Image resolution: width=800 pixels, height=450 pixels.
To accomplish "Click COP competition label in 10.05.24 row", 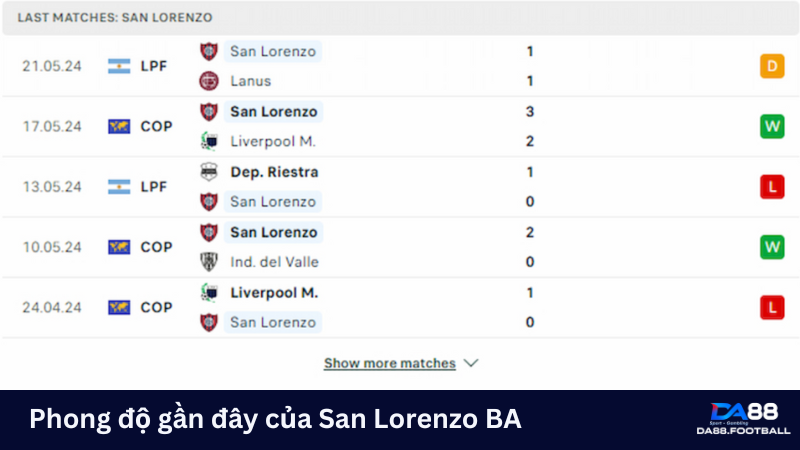I will click(156, 246).
